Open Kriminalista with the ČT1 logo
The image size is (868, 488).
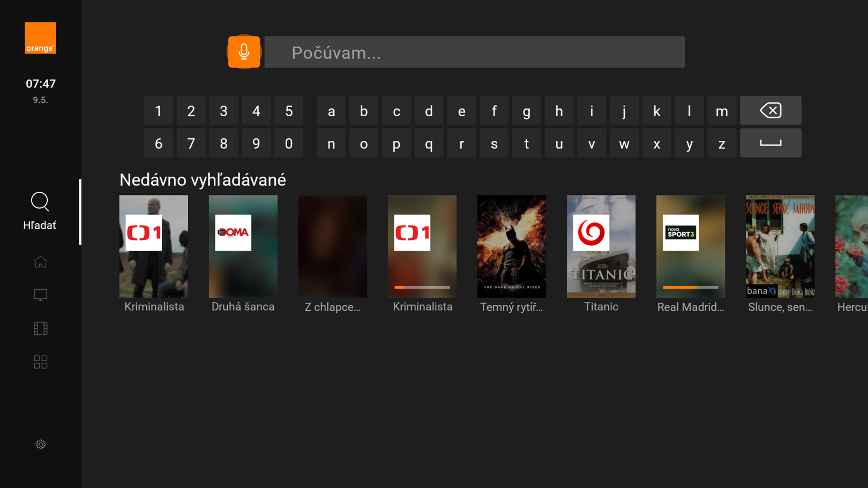tap(153, 246)
